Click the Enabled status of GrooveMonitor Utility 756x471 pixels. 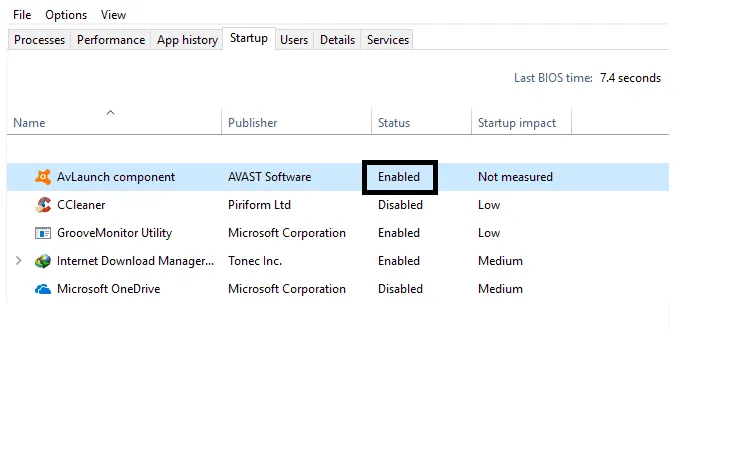(399, 233)
